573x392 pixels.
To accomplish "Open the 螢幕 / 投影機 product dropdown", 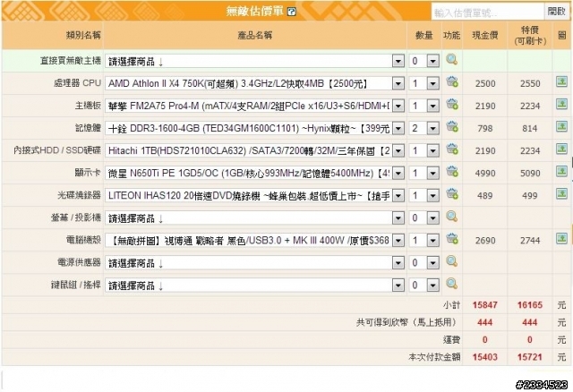I will pos(254,218).
